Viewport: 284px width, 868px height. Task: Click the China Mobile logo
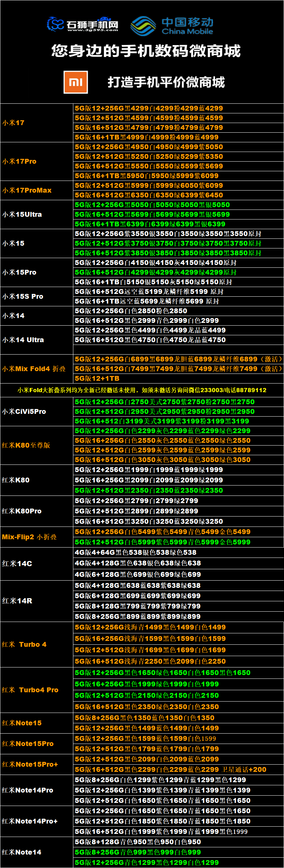coord(172,26)
